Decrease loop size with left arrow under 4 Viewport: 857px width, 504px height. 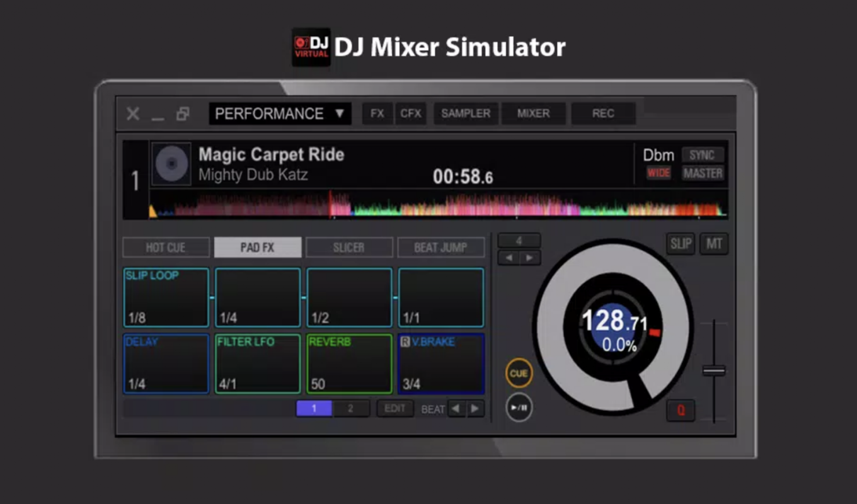(509, 258)
